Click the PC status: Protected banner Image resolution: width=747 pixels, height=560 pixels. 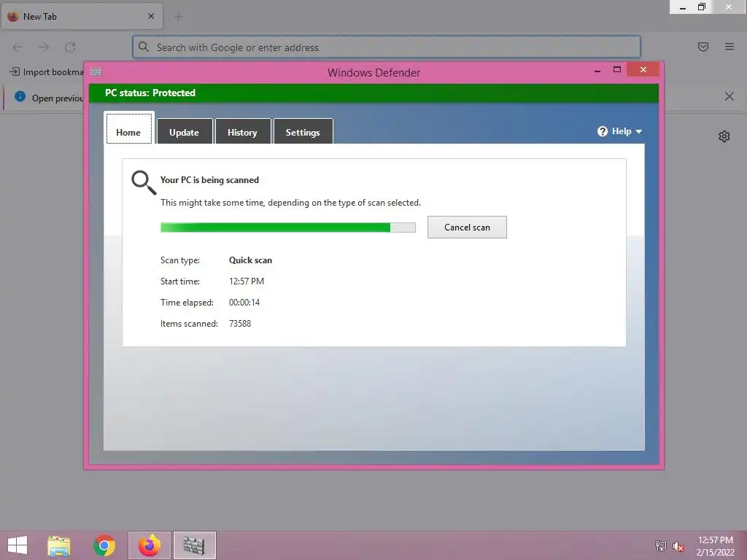(x=373, y=93)
